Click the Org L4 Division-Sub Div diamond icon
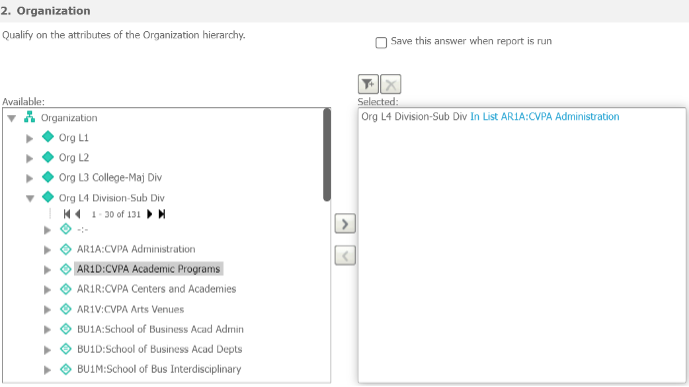This screenshot has height=387, width=689. 48,197
